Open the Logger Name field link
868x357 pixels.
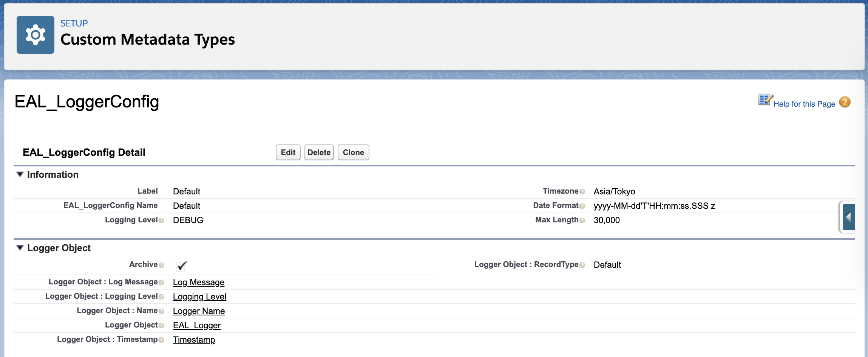click(199, 311)
